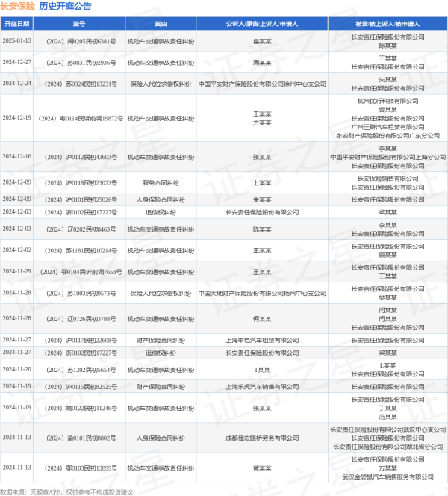Click the 数据来源 天眼查APP footer note

point(66,492)
